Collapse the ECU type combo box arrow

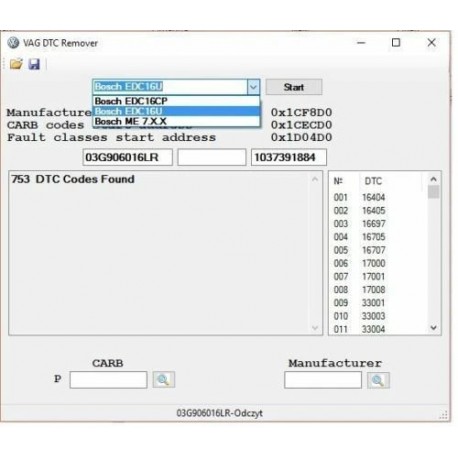pyautogui.click(x=253, y=87)
